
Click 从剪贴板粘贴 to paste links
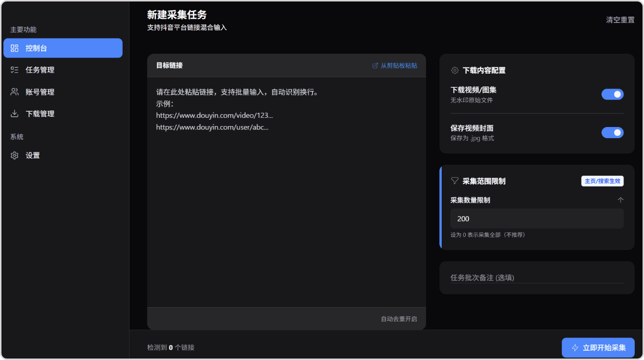[x=399, y=65]
